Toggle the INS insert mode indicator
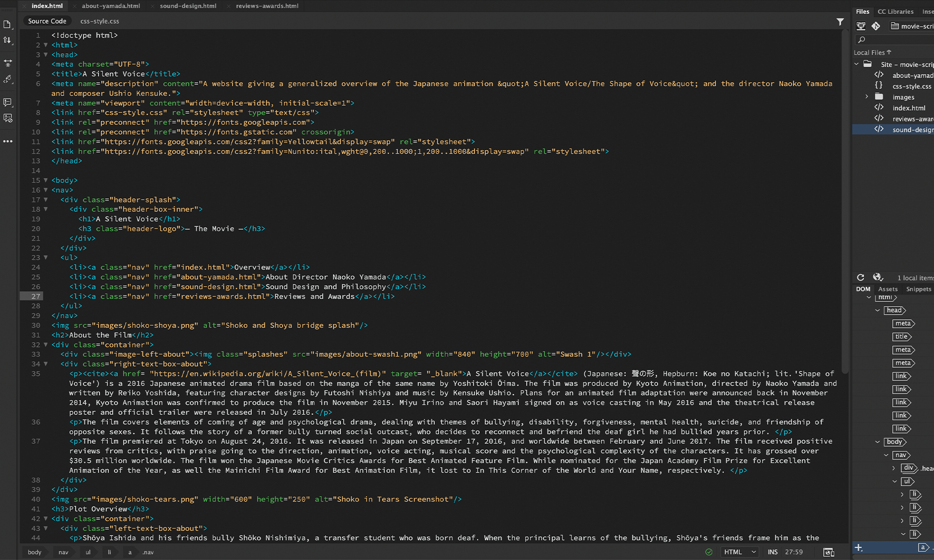Screen dimensions: 934x560 [x=772, y=552]
